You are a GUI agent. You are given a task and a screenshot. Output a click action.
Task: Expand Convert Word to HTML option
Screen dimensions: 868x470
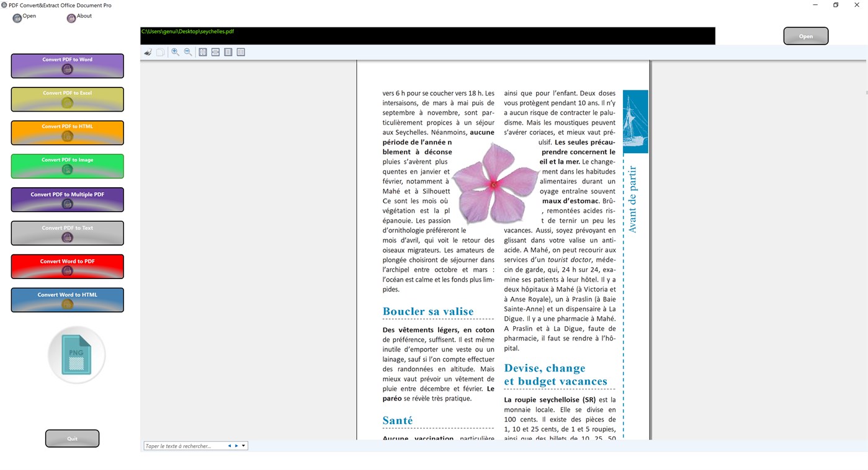(67, 299)
